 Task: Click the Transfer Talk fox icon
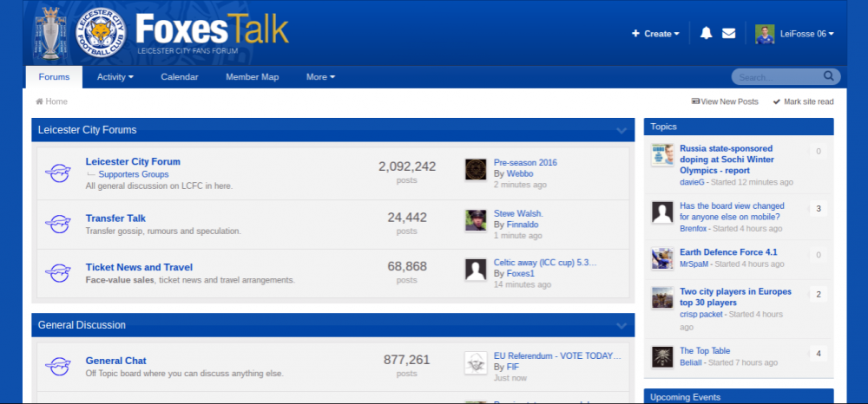(x=57, y=224)
